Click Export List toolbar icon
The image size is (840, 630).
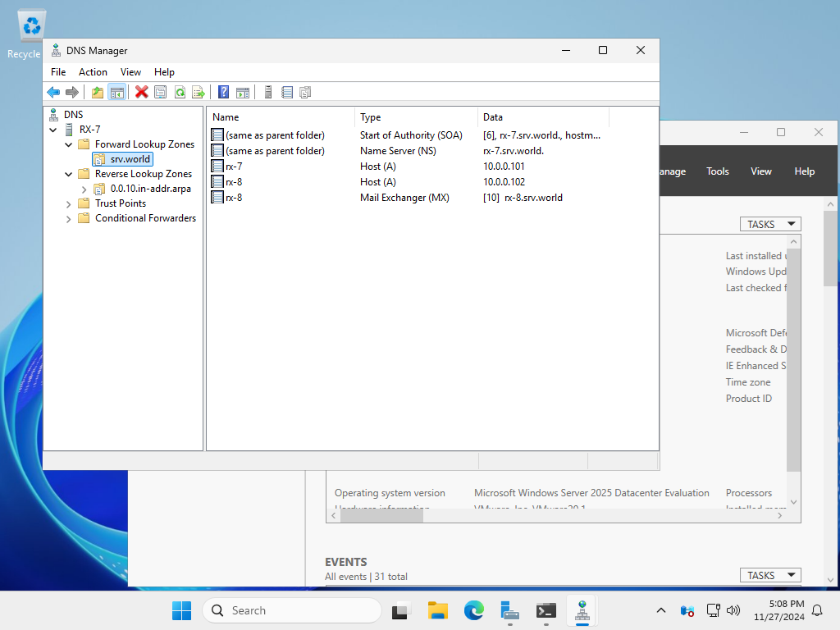(199, 92)
